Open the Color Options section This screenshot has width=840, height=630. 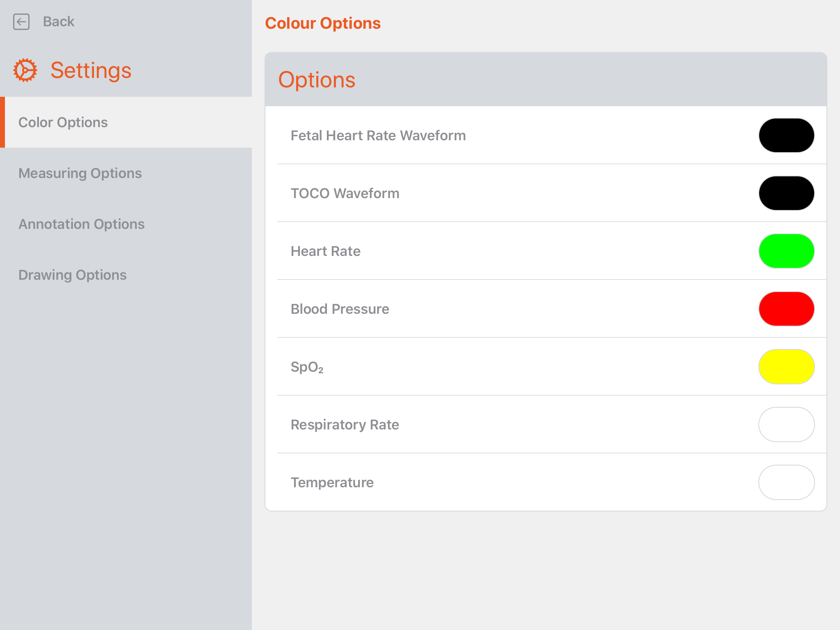coord(63,122)
